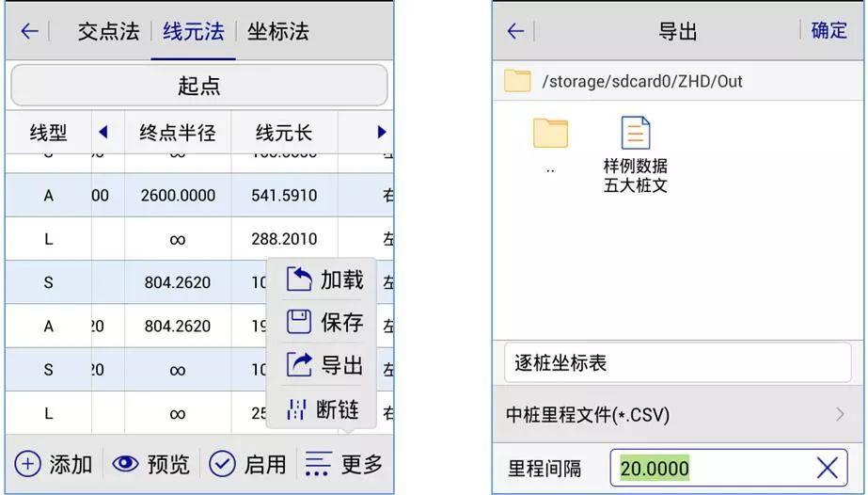868x495 pixels.
Task: Select cell 2600.0000 in radius column
Action: point(178,196)
